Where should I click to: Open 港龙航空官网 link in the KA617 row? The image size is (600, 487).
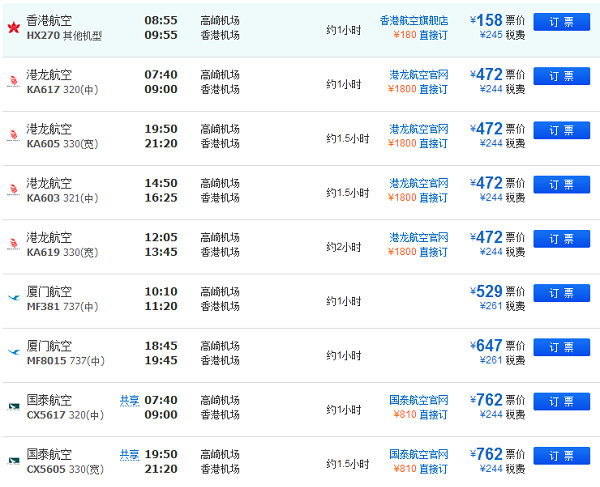pyautogui.click(x=418, y=74)
